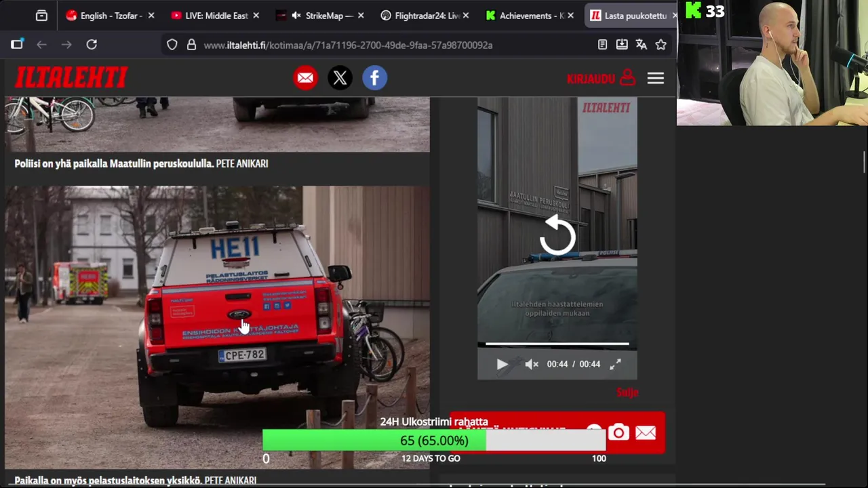
Task: Share article on X
Action: click(x=340, y=78)
